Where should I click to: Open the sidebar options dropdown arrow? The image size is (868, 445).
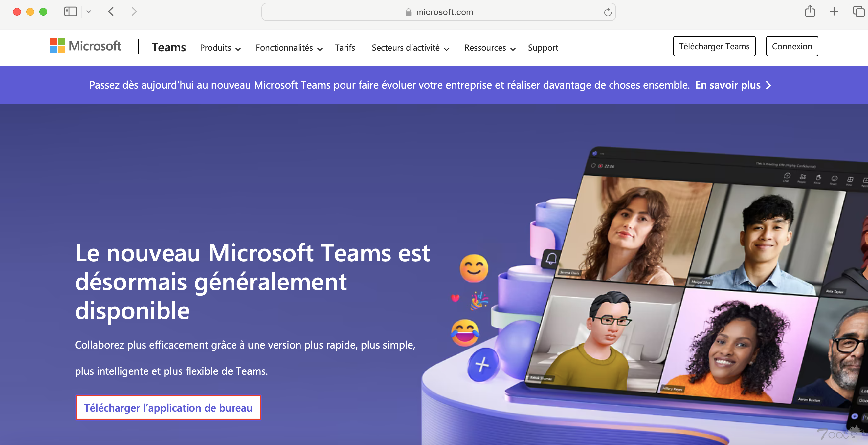(89, 12)
